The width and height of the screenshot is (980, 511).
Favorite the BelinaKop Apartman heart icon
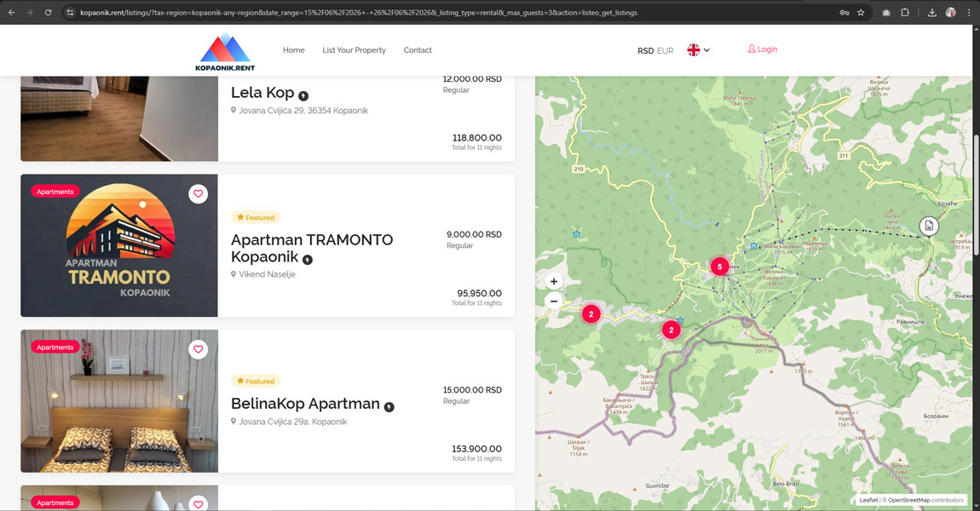198,349
